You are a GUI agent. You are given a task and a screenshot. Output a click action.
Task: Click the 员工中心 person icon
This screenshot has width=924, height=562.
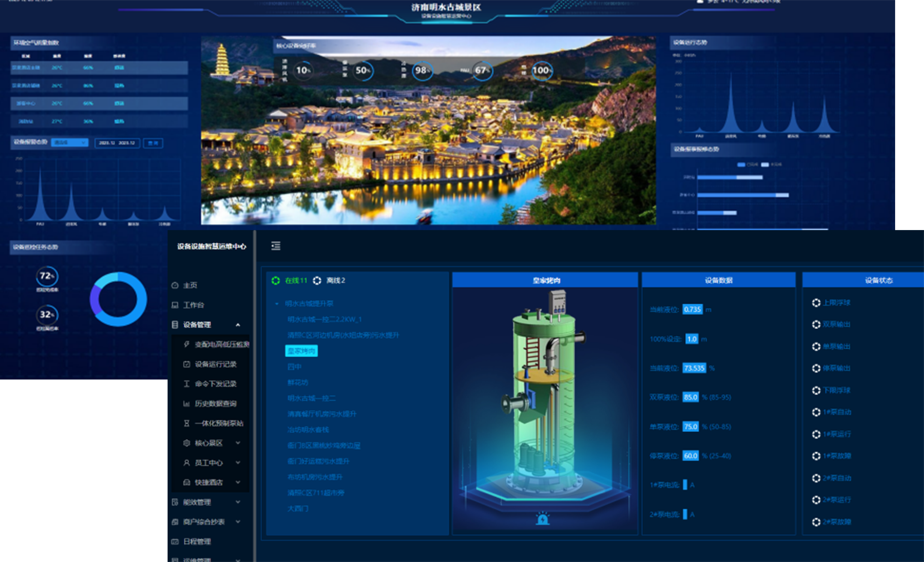pyautogui.click(x=186, y=463)
